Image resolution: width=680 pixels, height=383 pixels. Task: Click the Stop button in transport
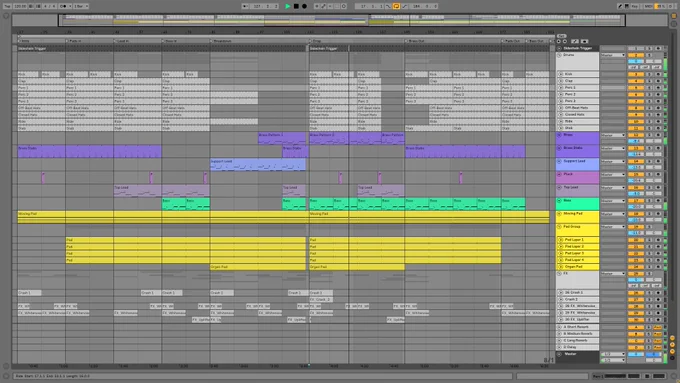point(296,7)
